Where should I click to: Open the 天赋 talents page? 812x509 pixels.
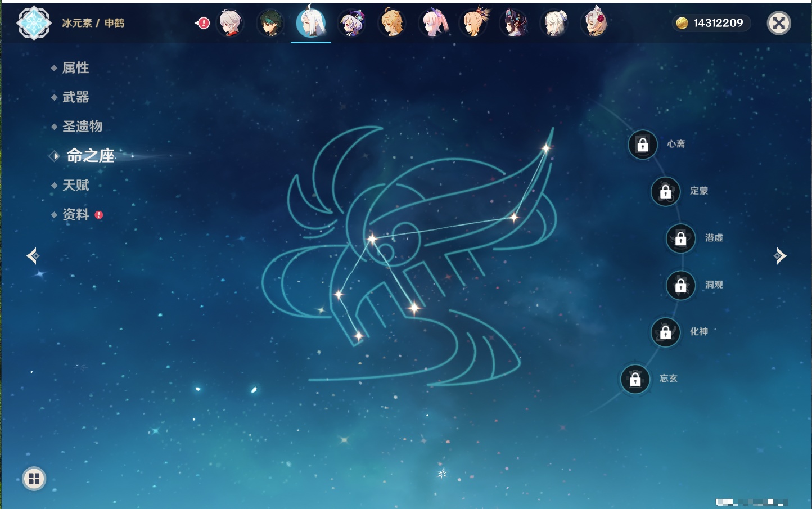pos(75,185)
